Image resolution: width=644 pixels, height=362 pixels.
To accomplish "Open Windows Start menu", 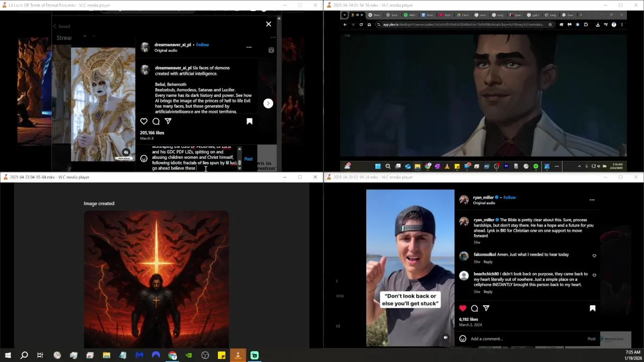I will click(x=8, y=355).
